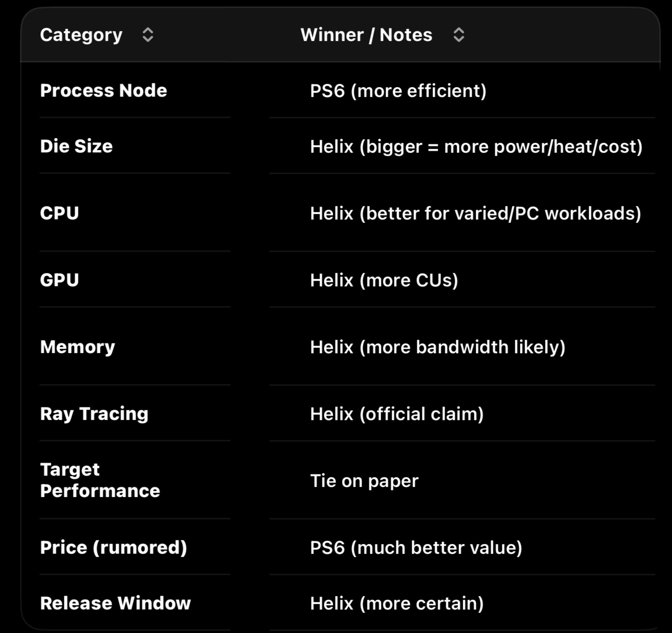
Task: Select the Target Performance row label
Action: (x=100, y=480)
